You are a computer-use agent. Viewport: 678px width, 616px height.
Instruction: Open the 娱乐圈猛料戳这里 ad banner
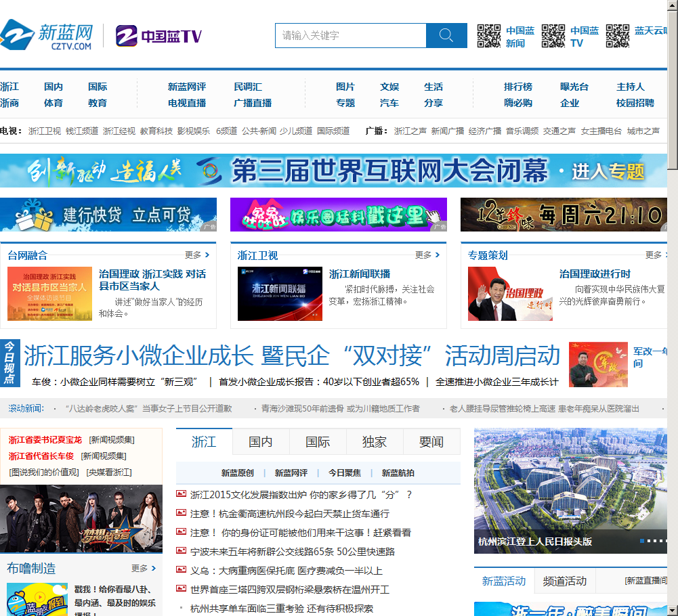pos(339,215)
